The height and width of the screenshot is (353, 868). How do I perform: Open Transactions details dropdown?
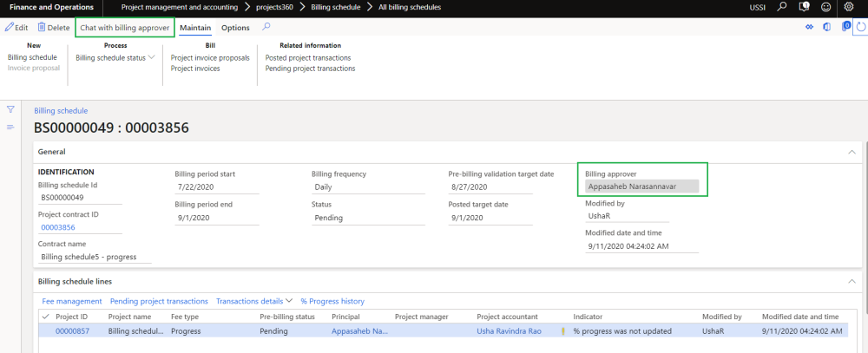coord(254,301)
